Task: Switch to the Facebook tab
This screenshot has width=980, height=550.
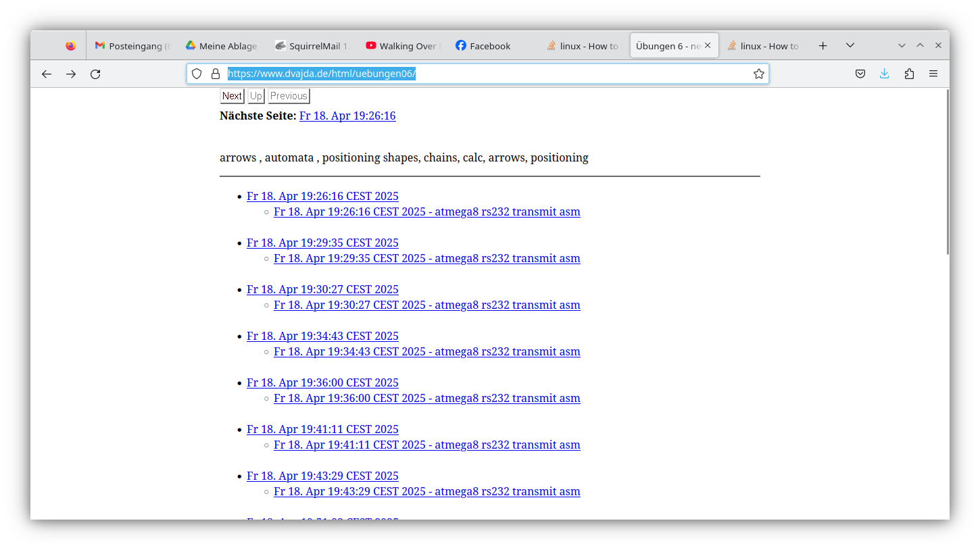Action: click(489, 46)
